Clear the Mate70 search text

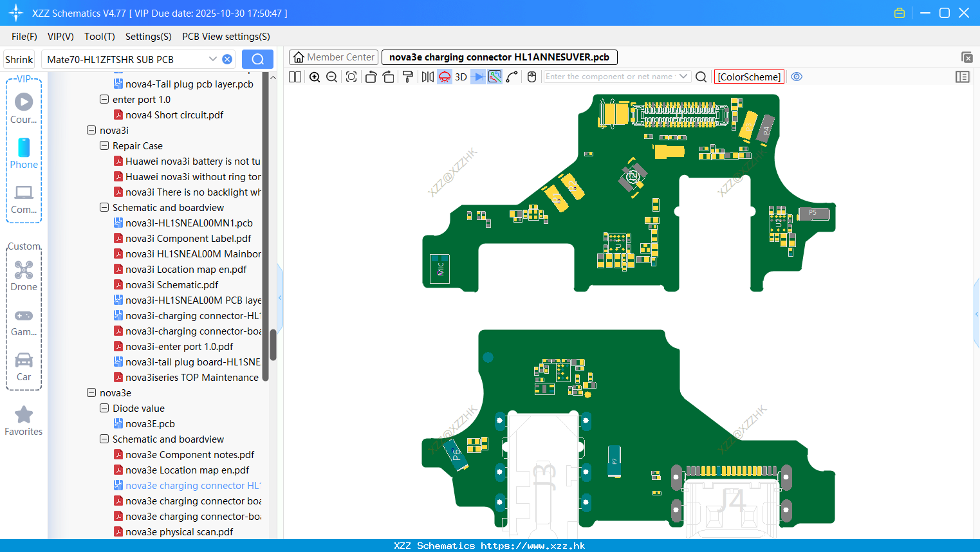point(227,59)
